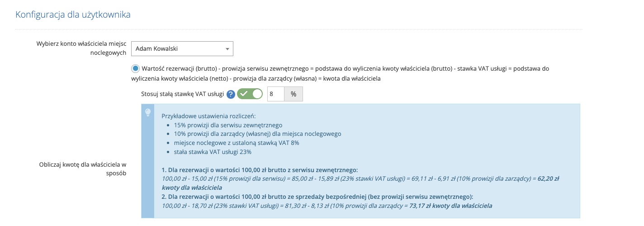
Task: Click the 'Przykładowe ustawienia rozliczeń' text
Action: [x=208, y=116]
